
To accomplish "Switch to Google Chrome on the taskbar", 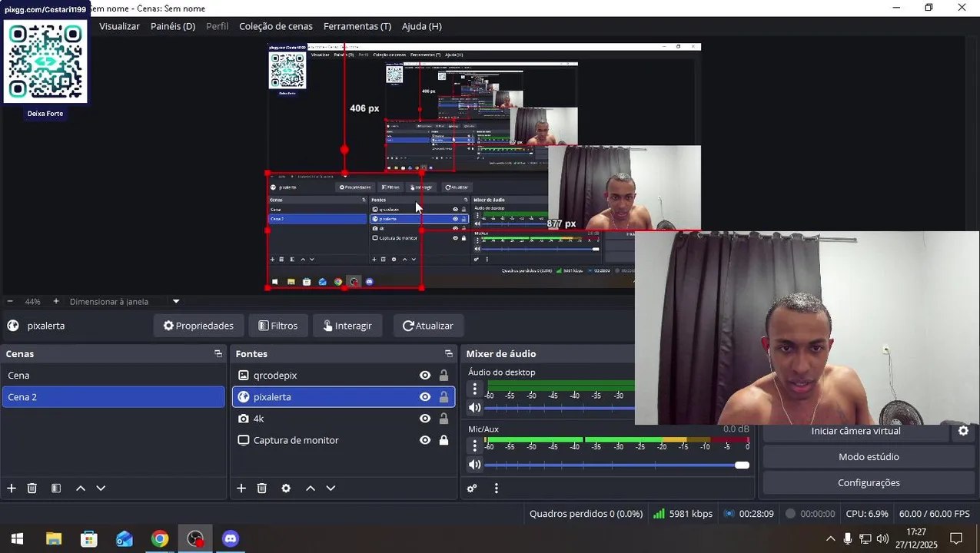I will (160, 538).
